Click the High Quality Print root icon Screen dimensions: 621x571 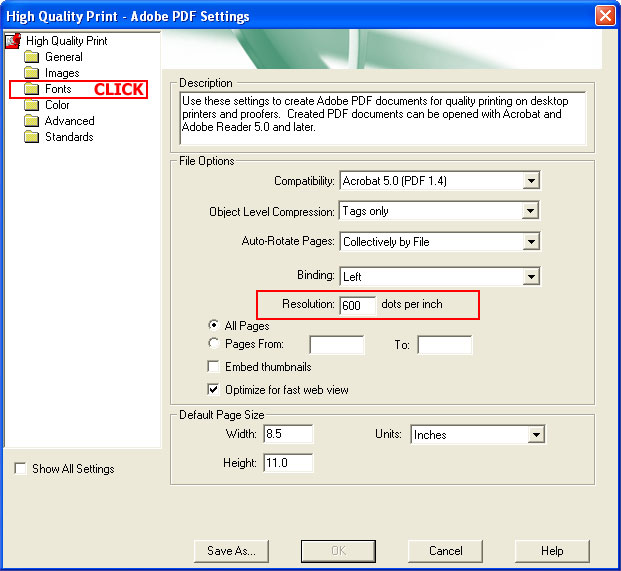click(x=14, y=41)
